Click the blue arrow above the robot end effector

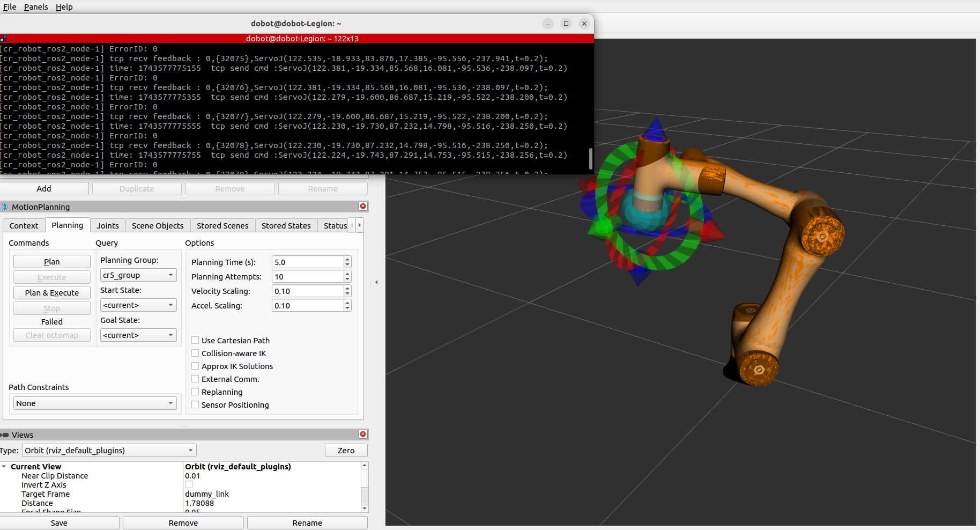click(x=655, y=129)
